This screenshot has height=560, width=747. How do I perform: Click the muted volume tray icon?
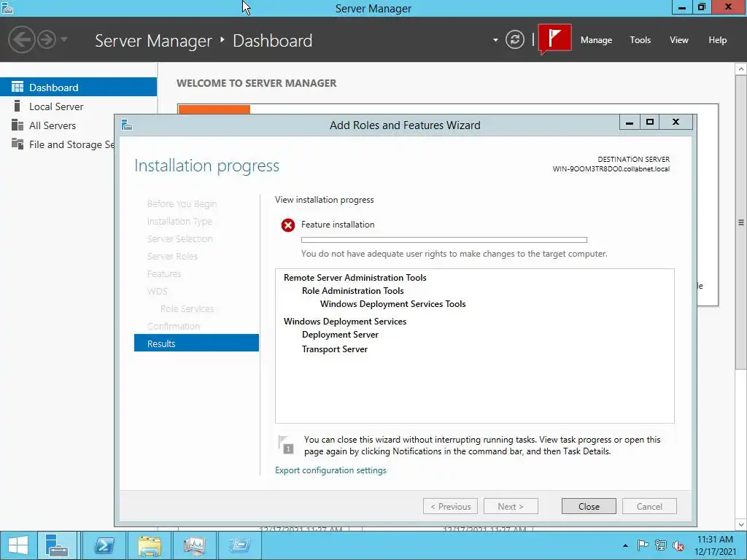coord(678,545)
